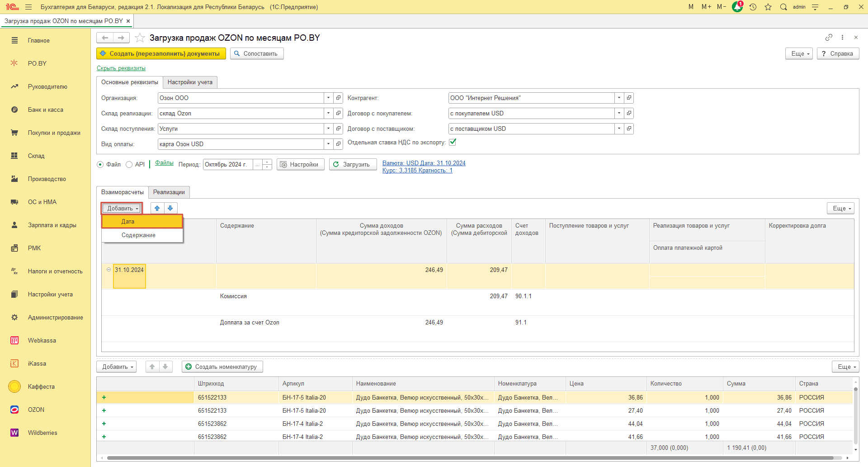Open Организация field's open-item icon
868x467 pixels.
[x=338, y=98]
